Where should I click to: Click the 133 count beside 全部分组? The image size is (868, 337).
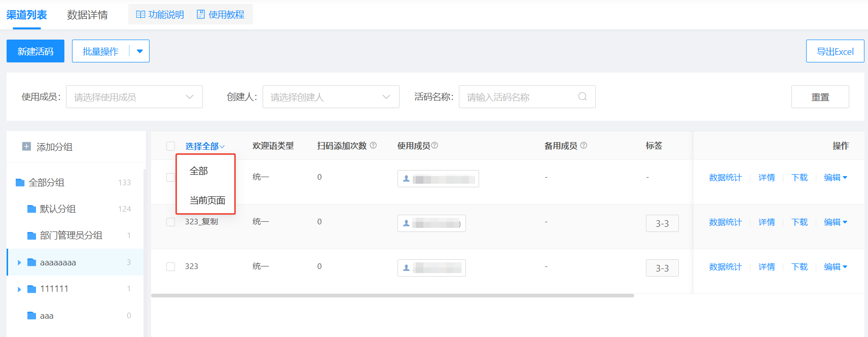[x=125, y=182]
